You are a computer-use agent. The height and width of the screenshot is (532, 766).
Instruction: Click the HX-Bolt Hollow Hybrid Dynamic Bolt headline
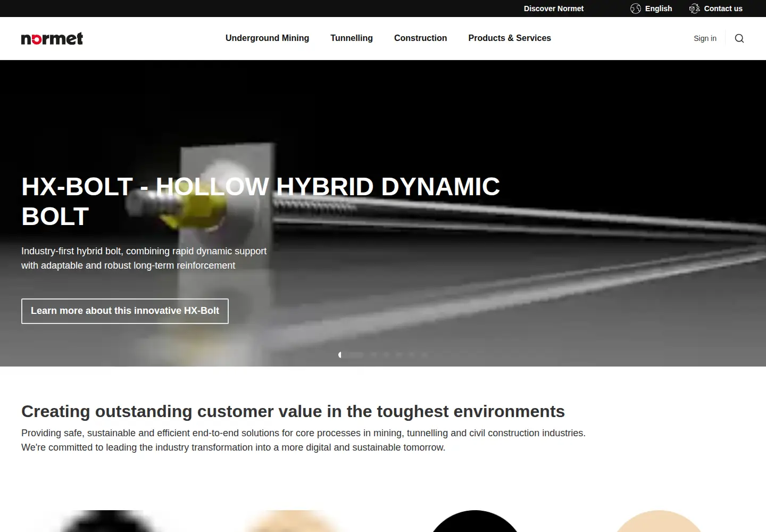point(261,202)
